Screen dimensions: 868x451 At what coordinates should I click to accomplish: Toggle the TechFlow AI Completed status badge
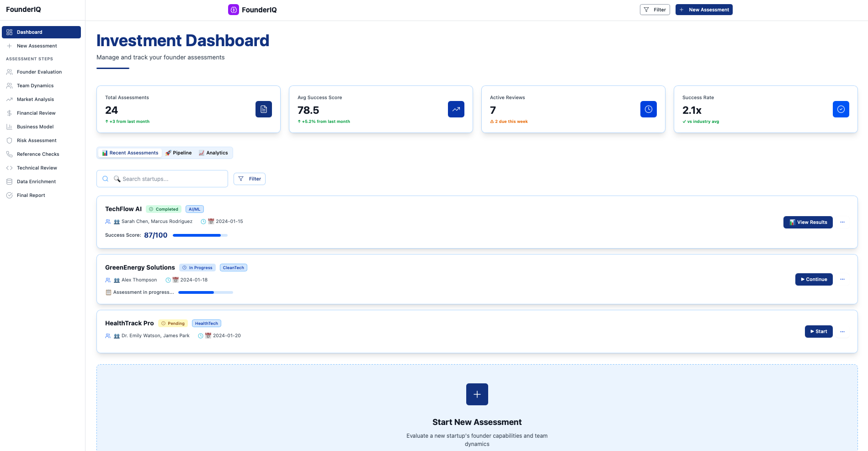[163, 209]
